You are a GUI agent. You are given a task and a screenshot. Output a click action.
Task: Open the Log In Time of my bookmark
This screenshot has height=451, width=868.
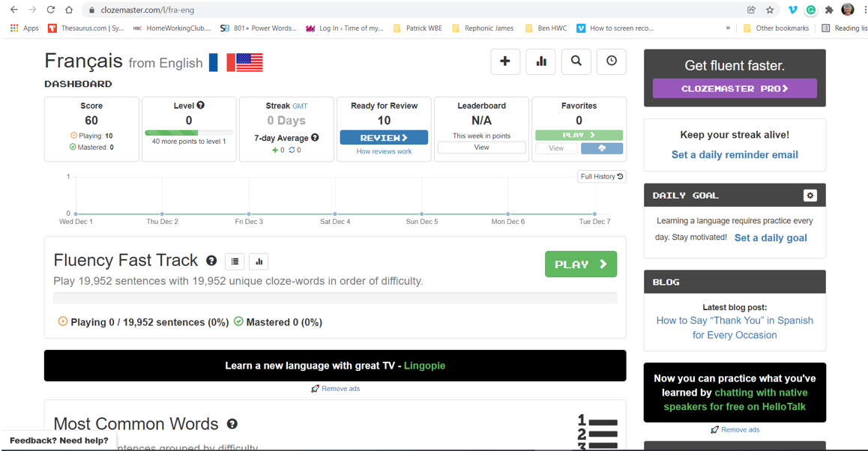click(x=344, y=28)
